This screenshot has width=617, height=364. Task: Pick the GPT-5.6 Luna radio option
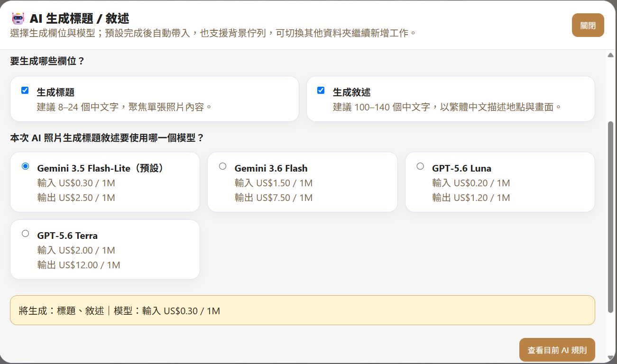click(420, 166)
